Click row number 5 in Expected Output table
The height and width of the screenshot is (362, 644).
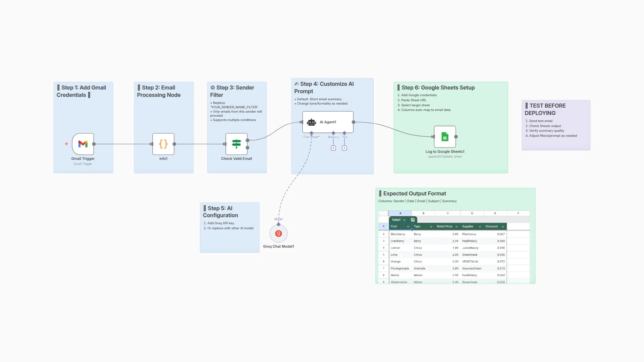[383, 255]
